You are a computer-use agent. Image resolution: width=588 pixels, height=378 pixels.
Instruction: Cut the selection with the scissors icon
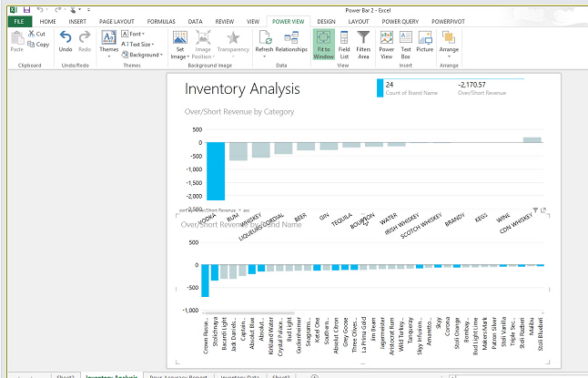36,34
